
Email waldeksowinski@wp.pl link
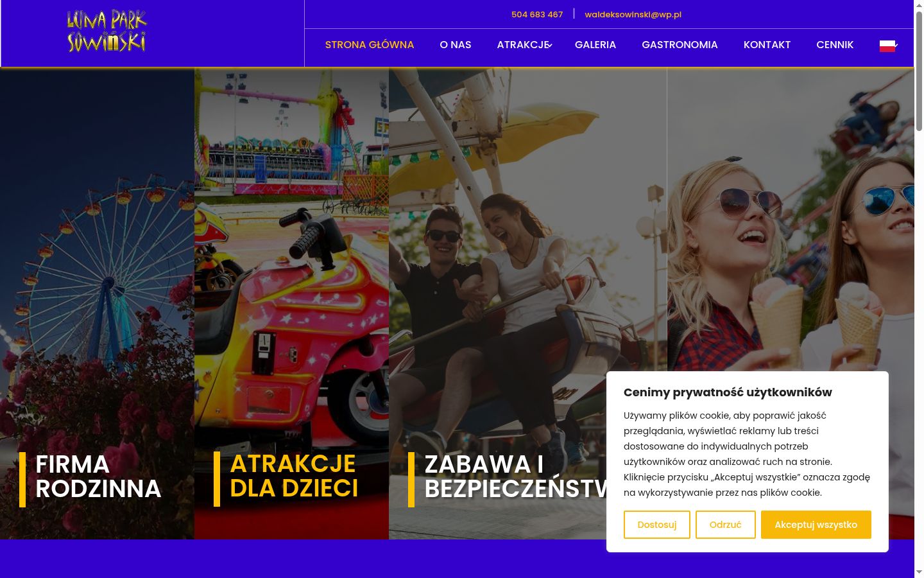[x=633, y=14]
